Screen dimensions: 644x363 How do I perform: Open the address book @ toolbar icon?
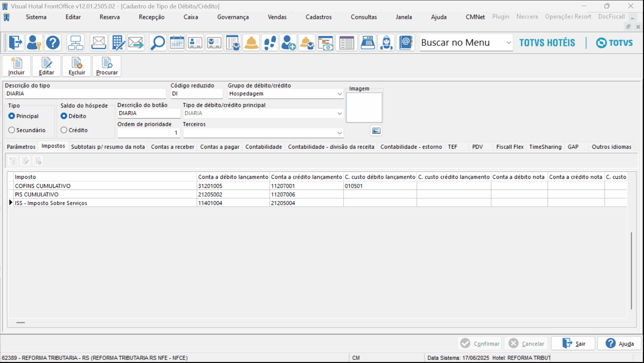(405, 43)
